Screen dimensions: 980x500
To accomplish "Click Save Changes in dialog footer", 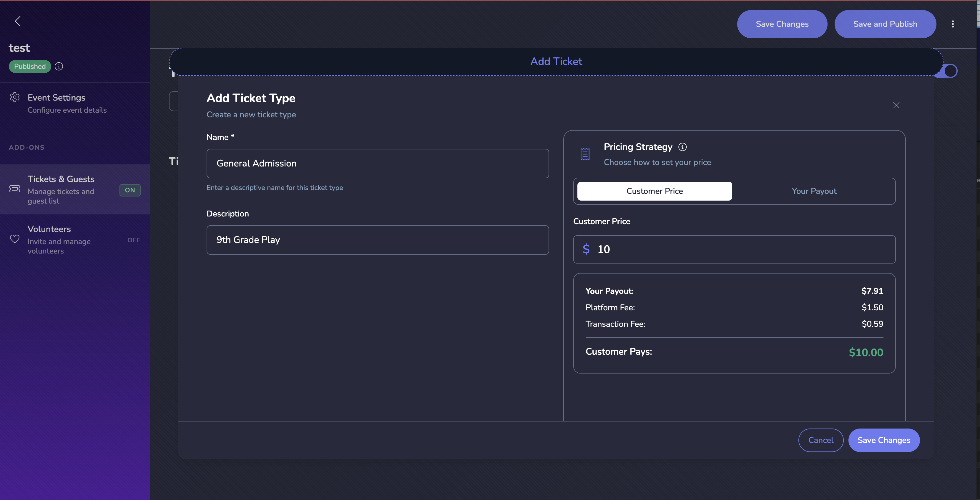I will tap(883, 440).
